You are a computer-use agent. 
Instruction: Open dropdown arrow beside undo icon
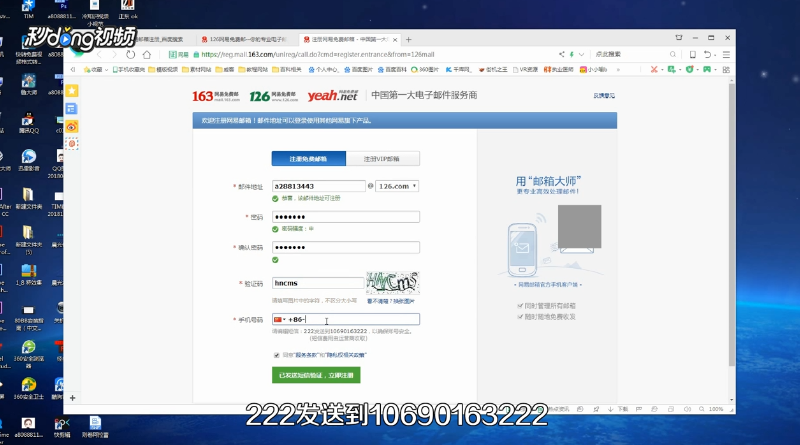pos(715,55)
